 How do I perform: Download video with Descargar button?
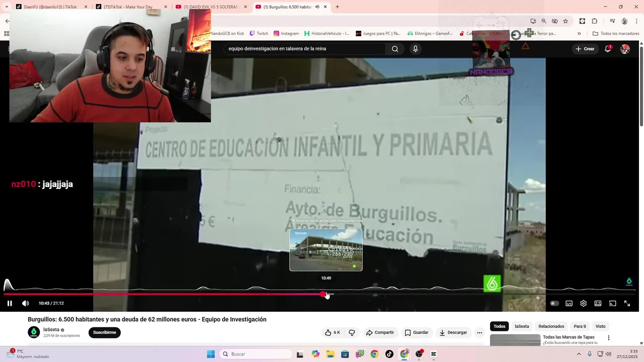[x=453, y=332]
